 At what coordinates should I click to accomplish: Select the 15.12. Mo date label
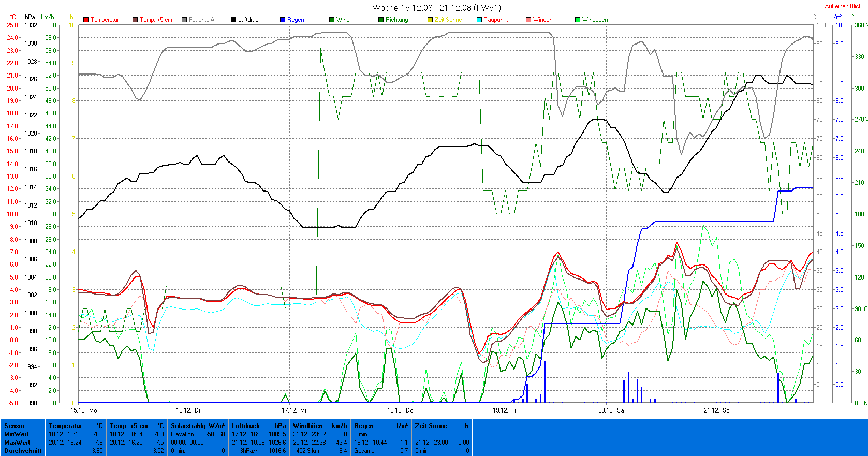(x=84, y=410)
